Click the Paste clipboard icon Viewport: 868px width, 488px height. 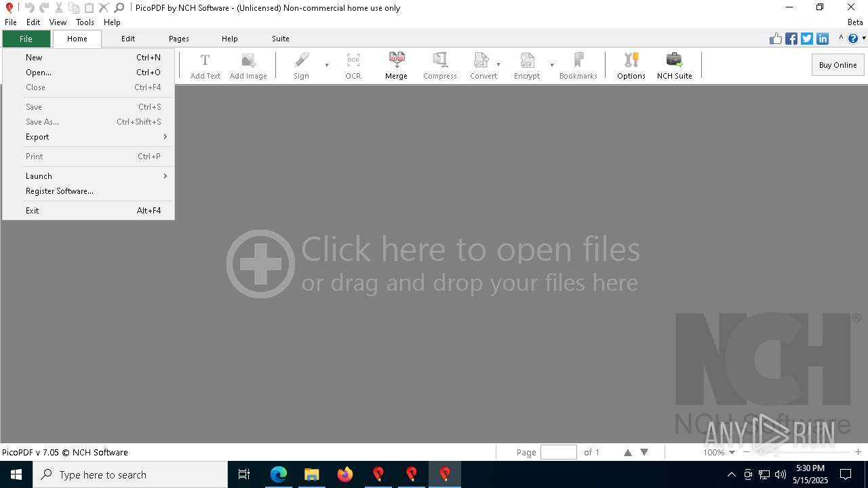coord(89,7)
